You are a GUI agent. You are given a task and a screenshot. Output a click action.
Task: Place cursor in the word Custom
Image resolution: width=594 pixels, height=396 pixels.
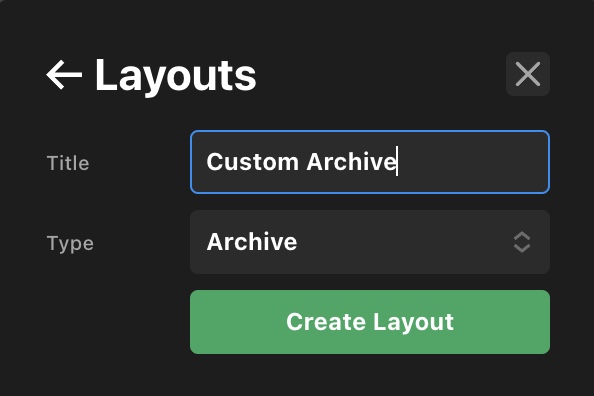[x=253, y=162]
